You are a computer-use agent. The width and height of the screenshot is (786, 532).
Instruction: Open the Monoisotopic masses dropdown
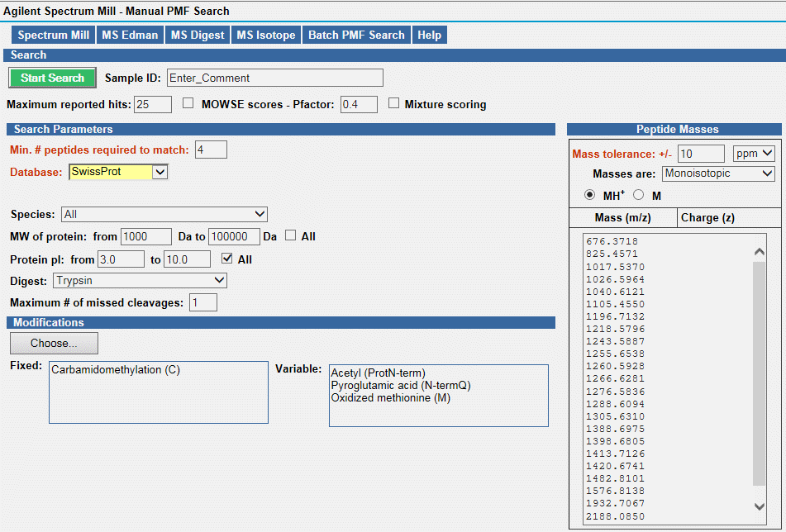click(x=717, y=173)
